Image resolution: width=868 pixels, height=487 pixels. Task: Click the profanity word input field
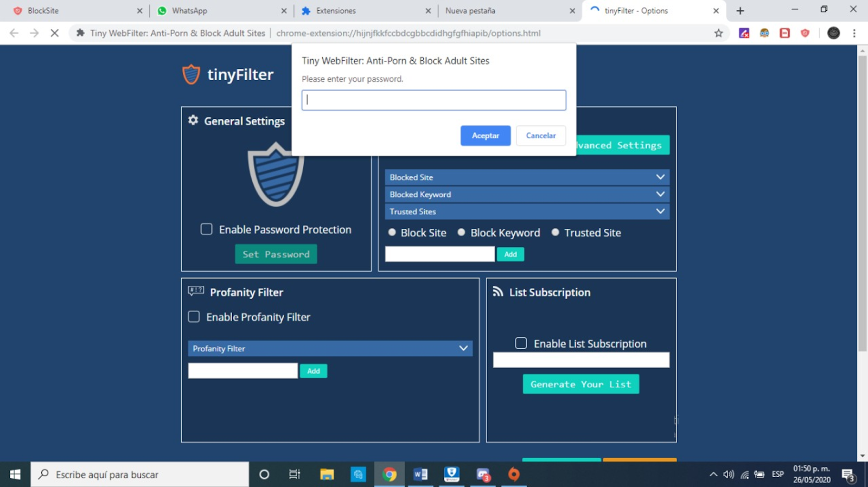tap(243, 370)
